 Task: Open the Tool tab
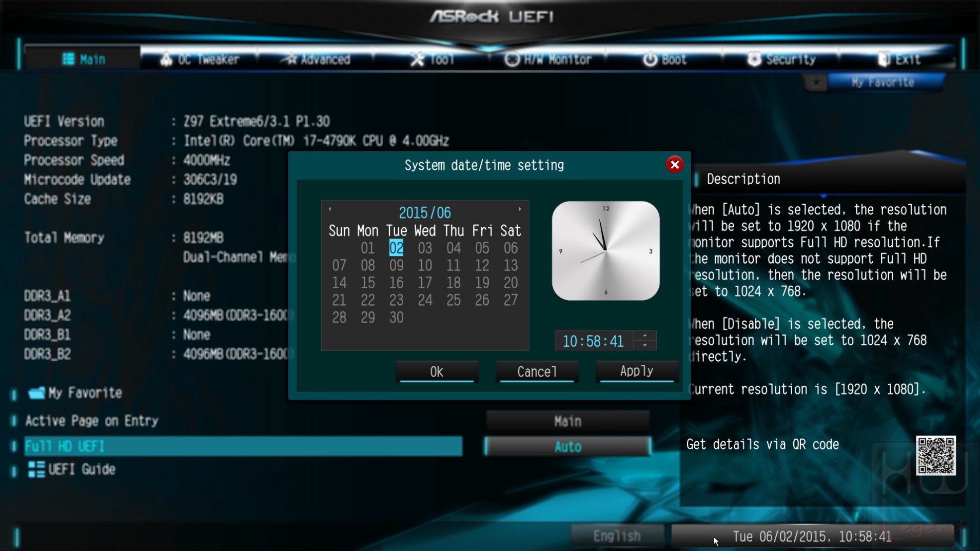click(x=433, y=60)
